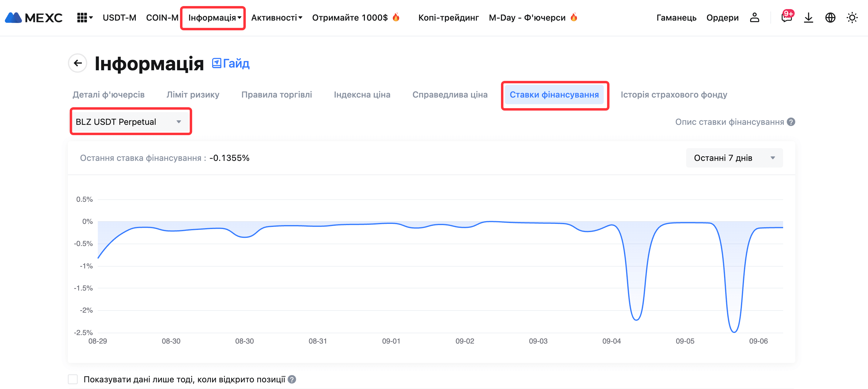Expand the Активності menu
Viewport: 868px width, 389px height.
pyautogui.click(x=276, y=18)
